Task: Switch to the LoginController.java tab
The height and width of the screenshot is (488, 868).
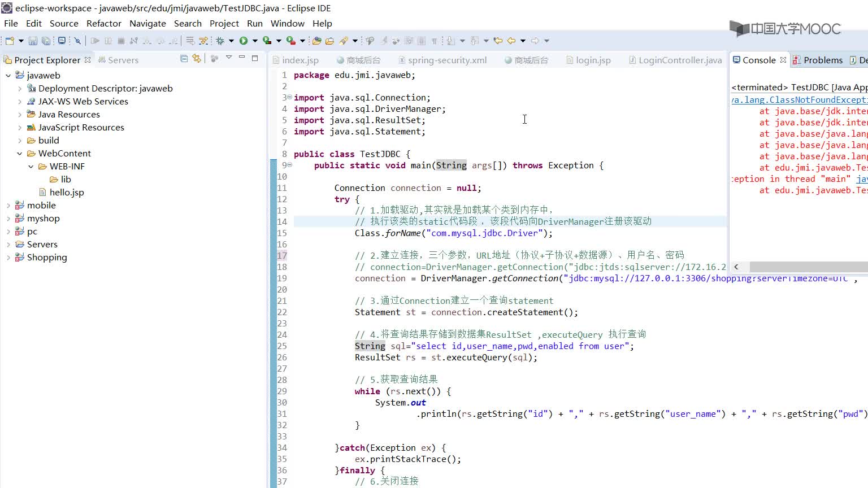Action: click(676, 60)
